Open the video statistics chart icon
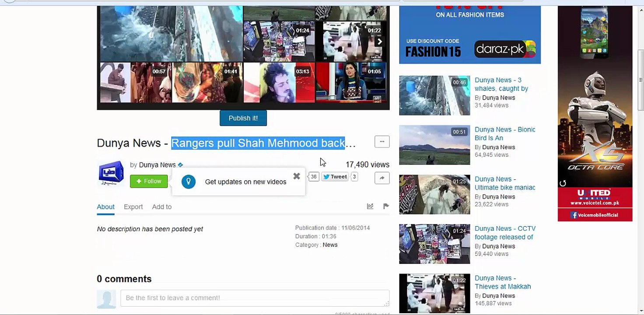 tap(370, 206)
